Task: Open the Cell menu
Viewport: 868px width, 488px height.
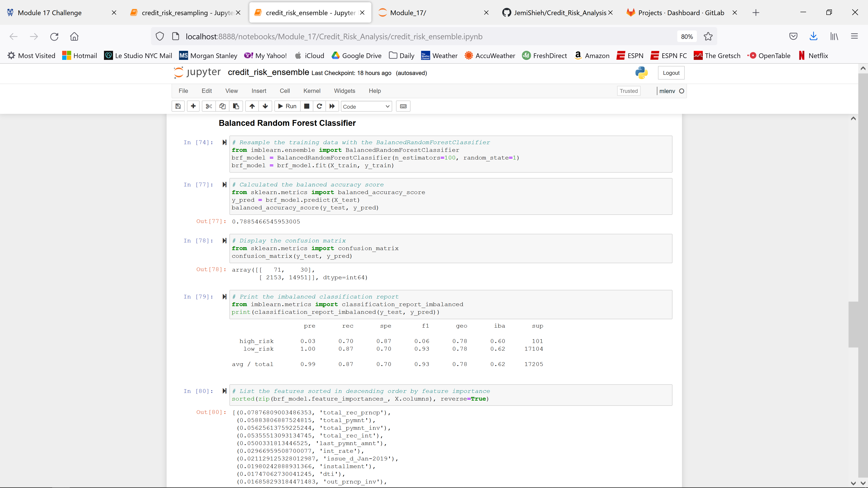Action: coord(285,91)
